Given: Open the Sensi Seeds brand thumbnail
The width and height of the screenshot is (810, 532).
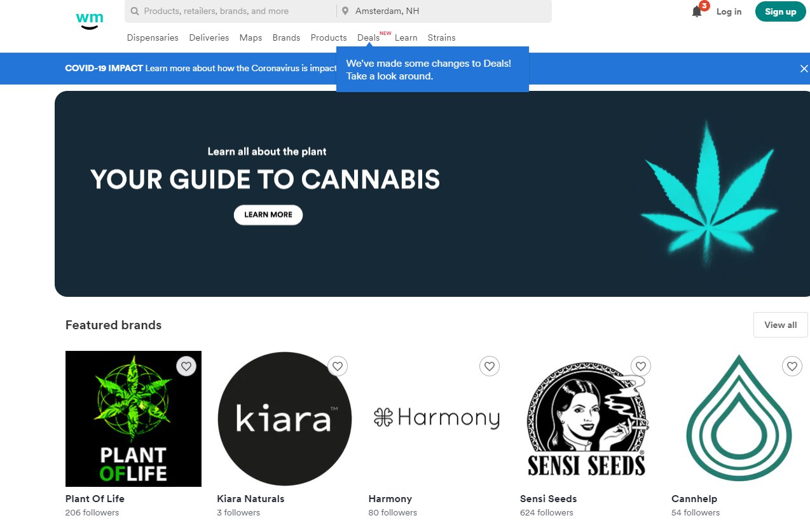Looking at the screenshot, I should click(x=586, y=419).
